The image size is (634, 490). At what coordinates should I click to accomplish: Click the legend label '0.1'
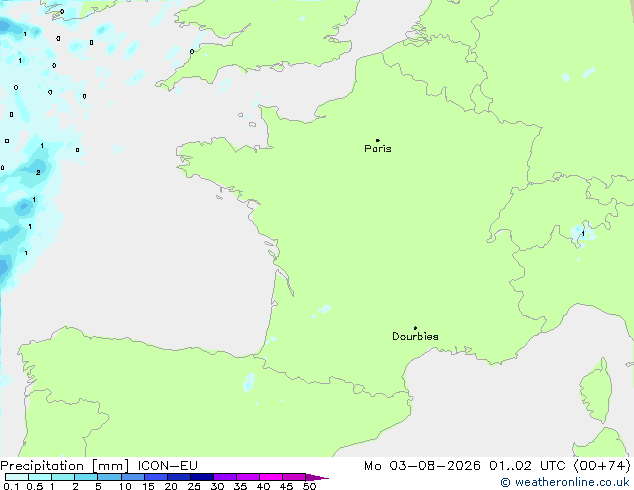click(x=11, y=486)
